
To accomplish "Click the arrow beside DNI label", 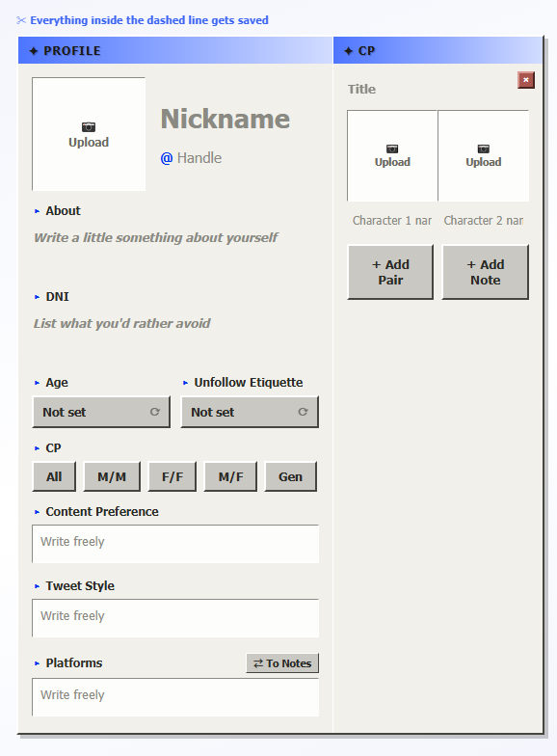I will pos(37,297).
